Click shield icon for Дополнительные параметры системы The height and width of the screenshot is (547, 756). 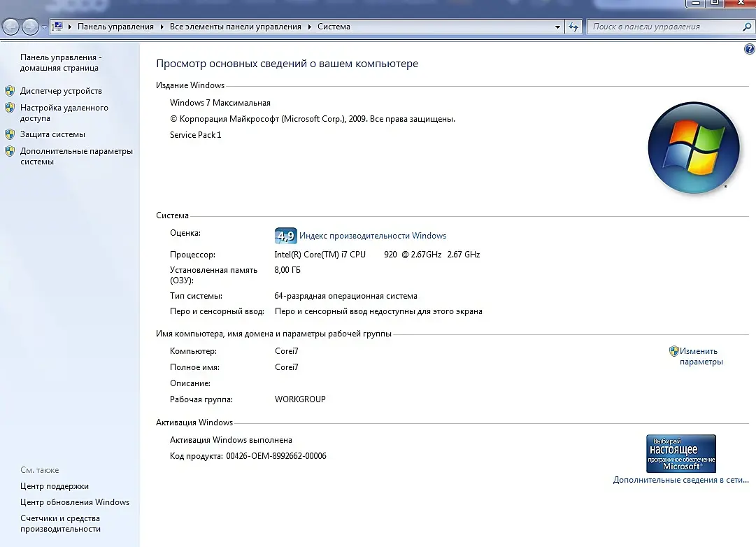10,151
